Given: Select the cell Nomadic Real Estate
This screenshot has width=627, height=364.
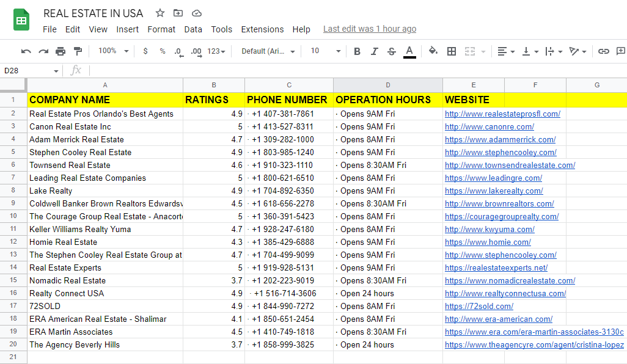Looking at the screenshot, I should point(105,281).
